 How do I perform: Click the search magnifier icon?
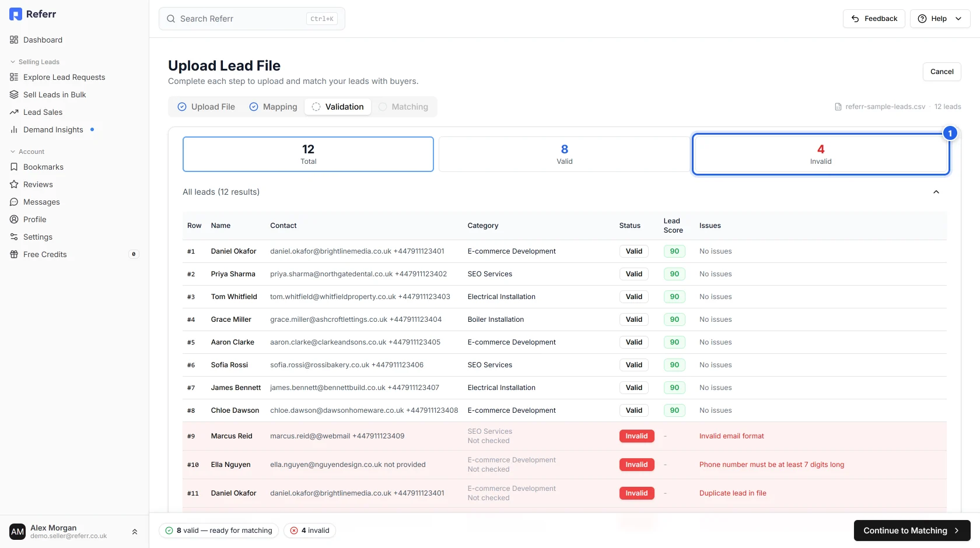(171, 19)
